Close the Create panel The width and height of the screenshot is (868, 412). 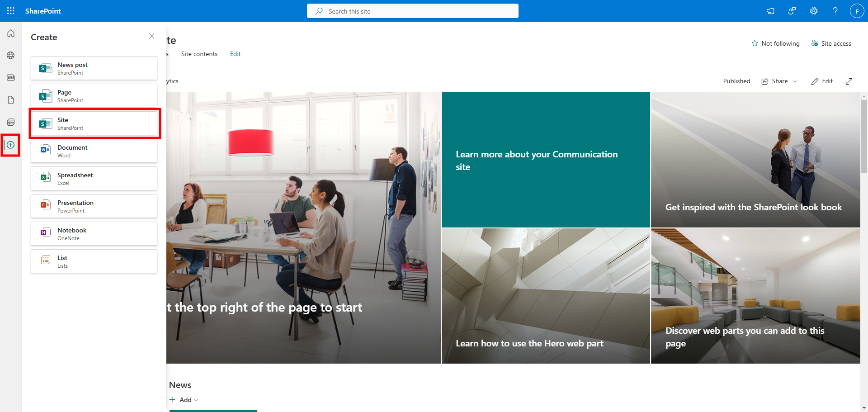pyautogui.click(x=152, y=36)
